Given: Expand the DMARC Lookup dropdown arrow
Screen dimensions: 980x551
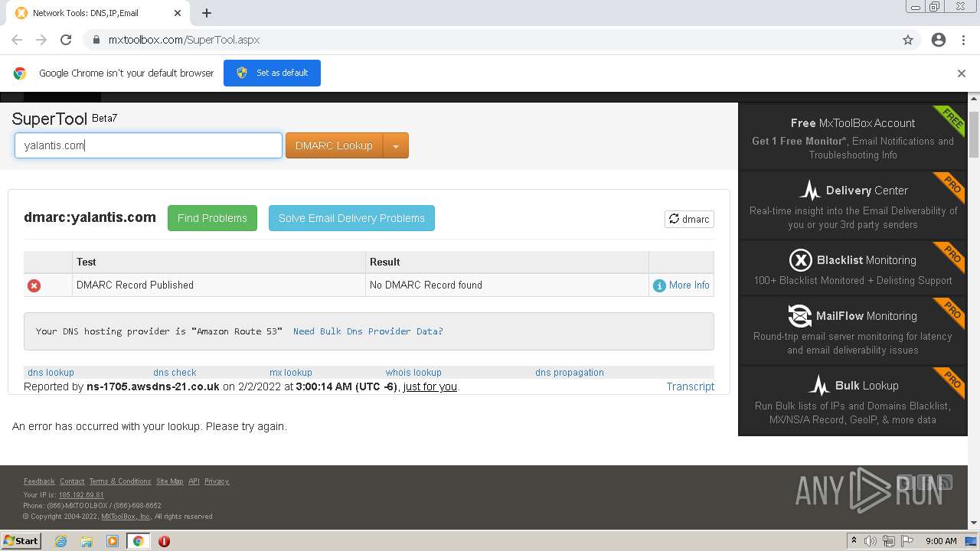Looking at the screenshot, I should point(396,145).
